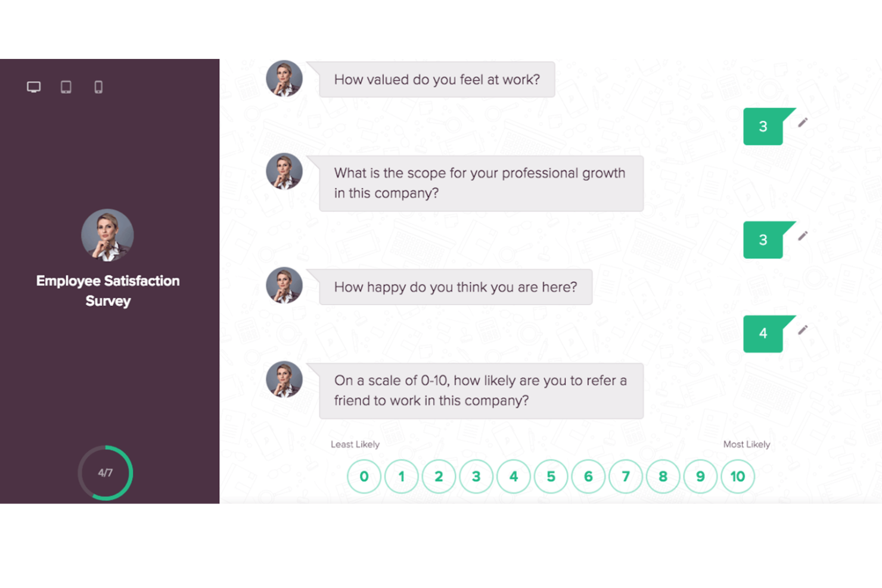The image size is (882, 588).
Task: Click the green "3" answer bubble at top
Action: tap(763, 127)
